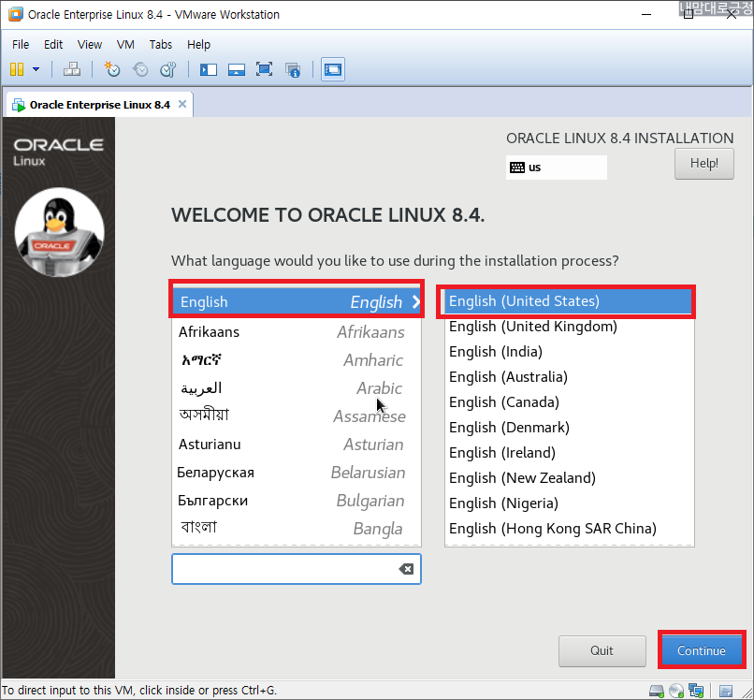Open the Edit menu
This screenshot has width=754, height=700.
(x=53, y=45)
